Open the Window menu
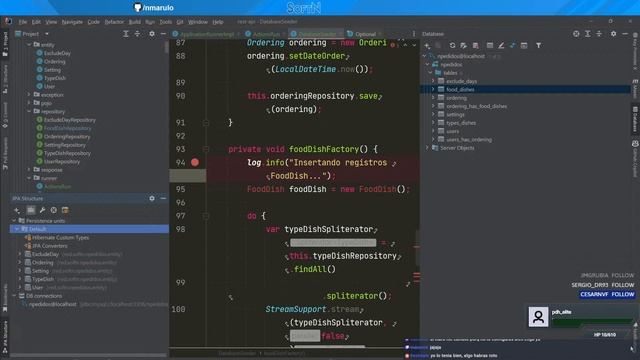The width and height of the screenshot is (640, 360). click(x=198, y=22)
